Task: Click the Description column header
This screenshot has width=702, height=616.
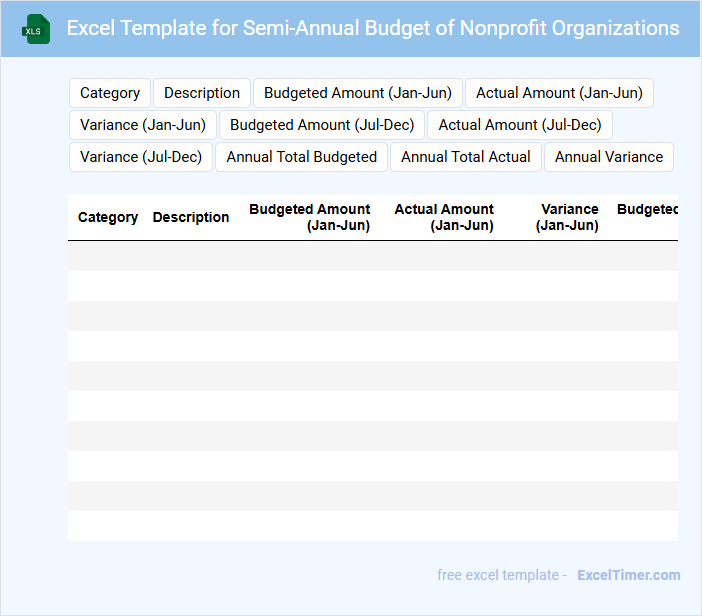Action: 191,217
